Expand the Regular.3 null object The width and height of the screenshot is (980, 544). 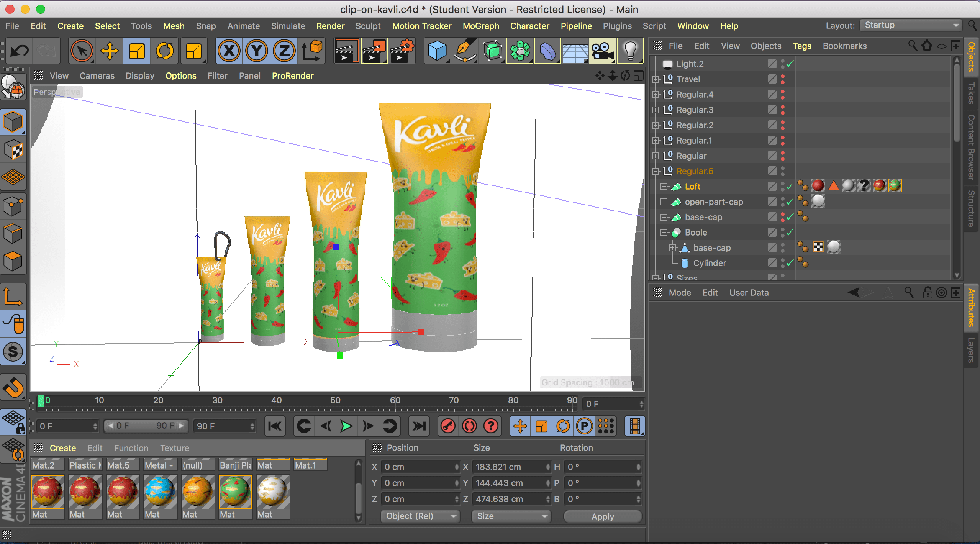[656, 110]
